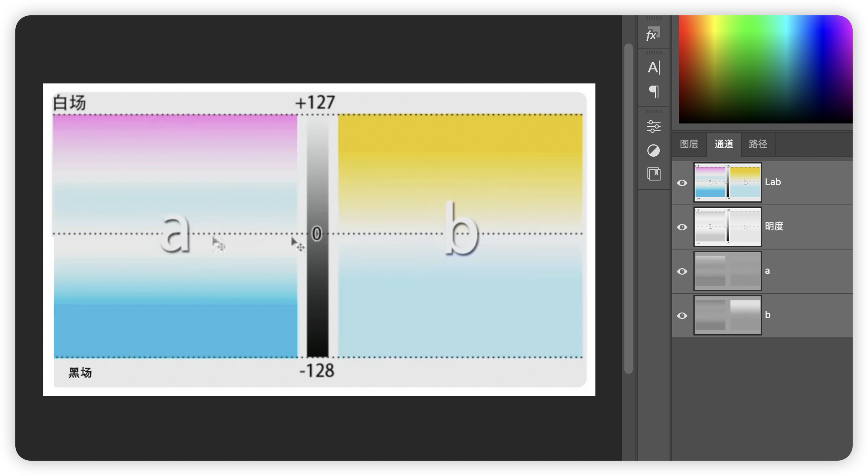The height and width of the screenshot is (476, 868).
Task: Toggle visibility of the b channel
Action: (682, 315)
